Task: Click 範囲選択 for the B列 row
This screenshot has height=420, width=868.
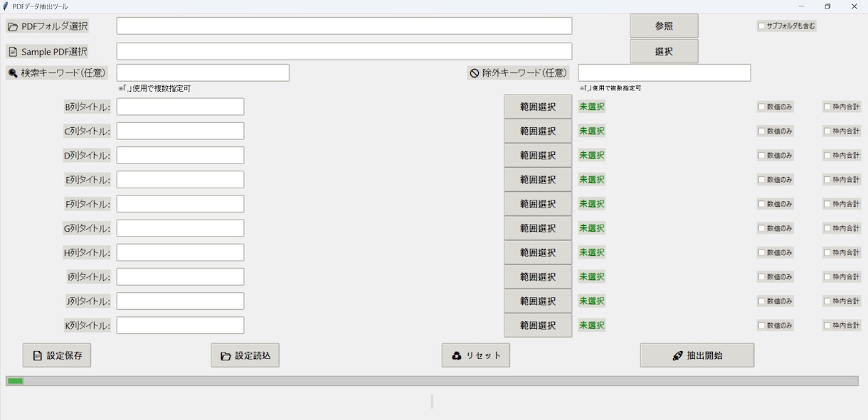Action: coord(538,107)
